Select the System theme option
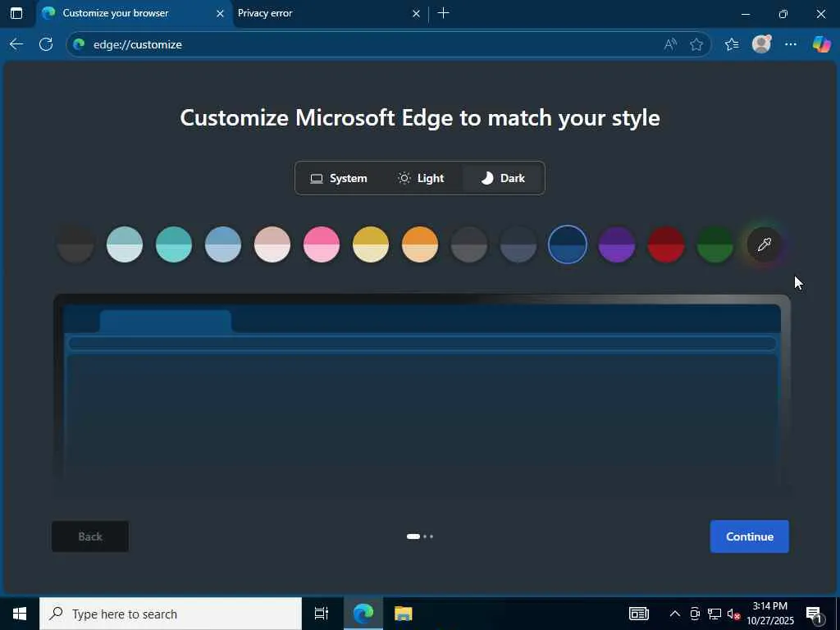Image resolution: width=840 pixels, height=630 pixels. pos(339,178)
